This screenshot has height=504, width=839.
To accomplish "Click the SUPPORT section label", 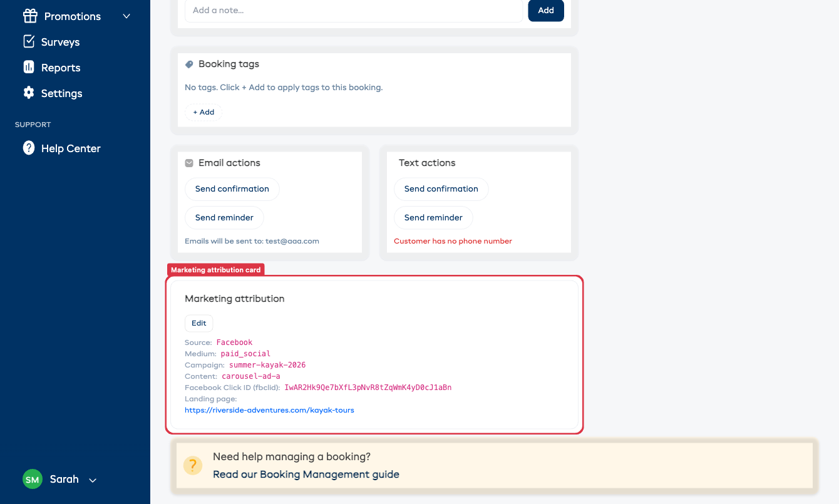I will pos(33,125).
